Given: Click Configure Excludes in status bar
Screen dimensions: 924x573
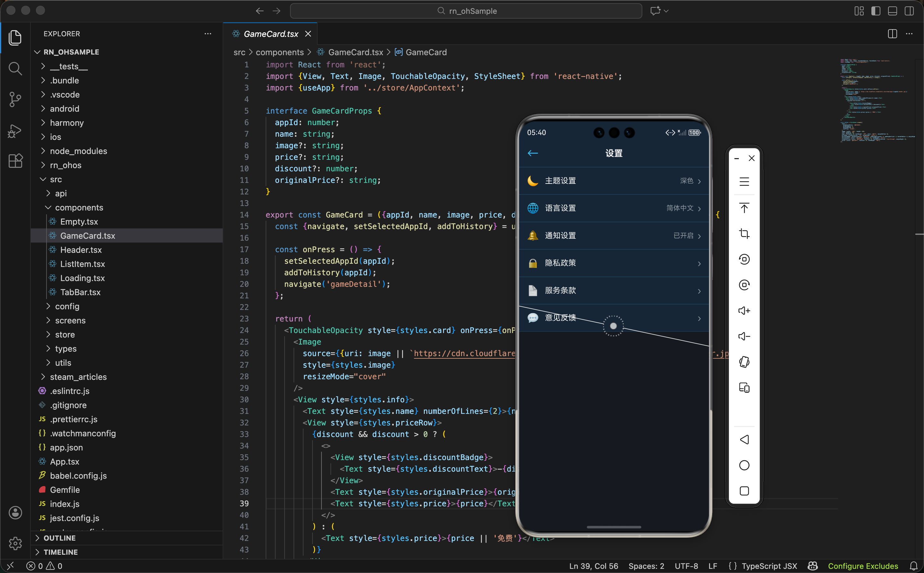Looking at the screenshot, I should (863, 566).
